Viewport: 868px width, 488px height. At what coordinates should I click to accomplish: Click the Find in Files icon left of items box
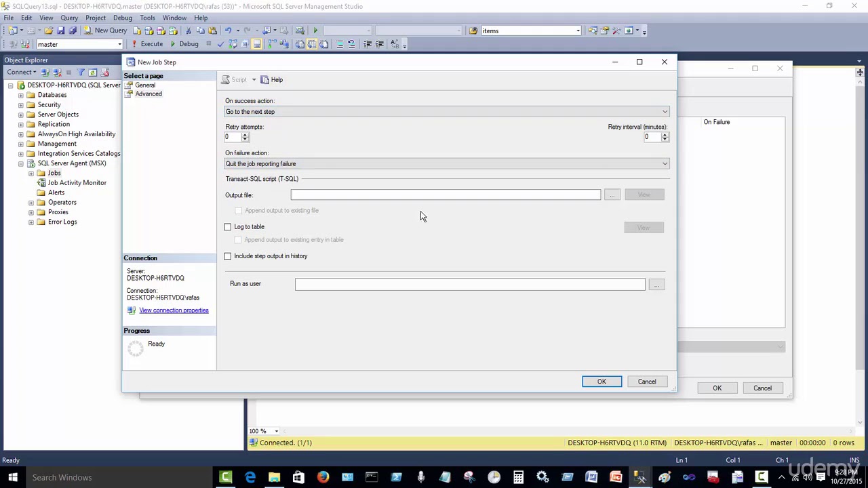(x=473, y=30)
